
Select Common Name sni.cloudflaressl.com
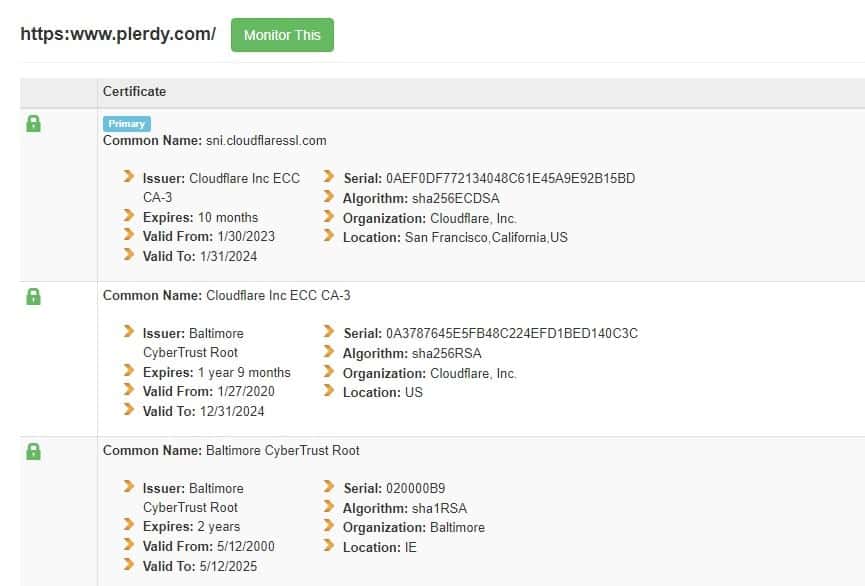tap(215, 141)
